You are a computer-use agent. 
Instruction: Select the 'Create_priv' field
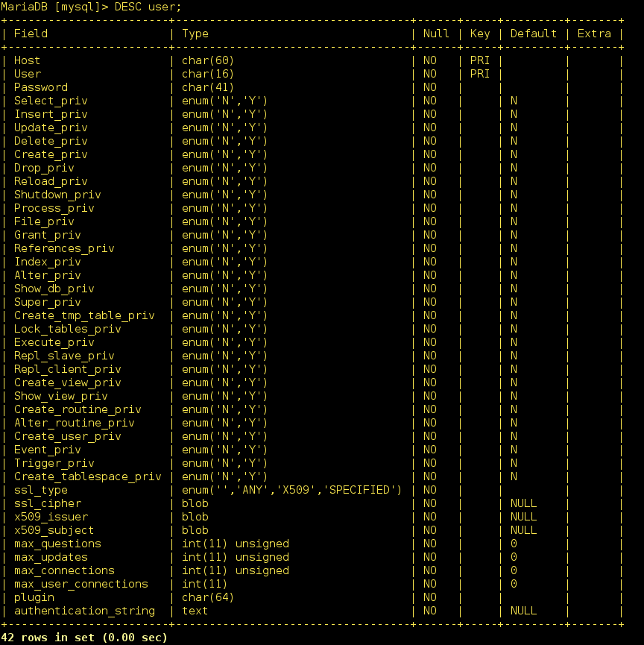click(x=51, y=154)
